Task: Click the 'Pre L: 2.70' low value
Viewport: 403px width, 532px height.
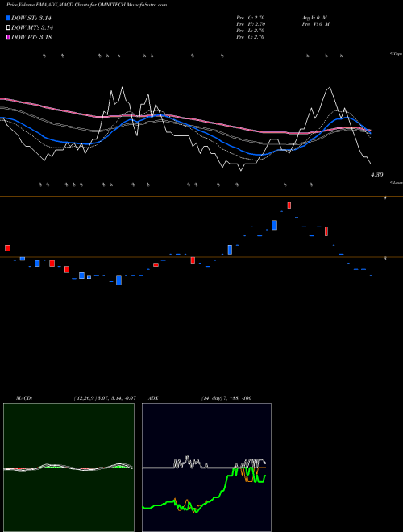Action: coord(251,31)
